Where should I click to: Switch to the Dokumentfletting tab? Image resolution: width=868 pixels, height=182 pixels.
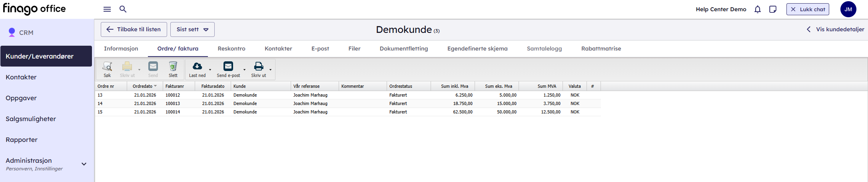(x=403, y=49)
